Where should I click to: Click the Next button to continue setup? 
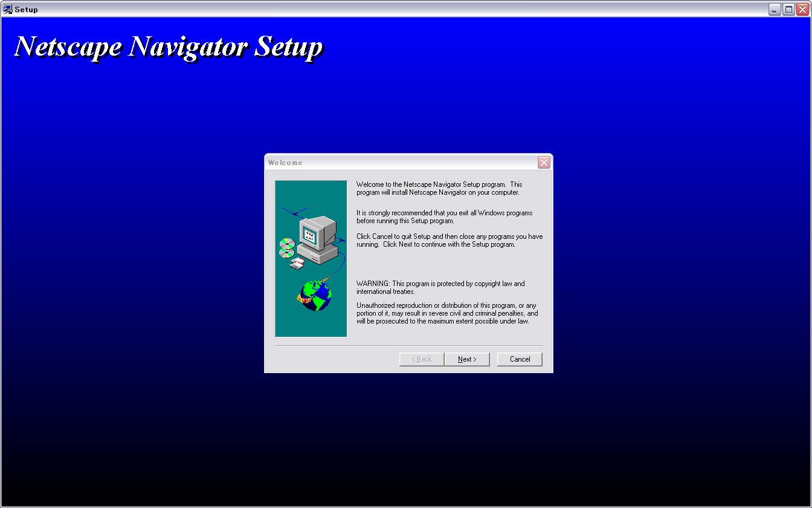pyautogui.click(x=467, y=359)
